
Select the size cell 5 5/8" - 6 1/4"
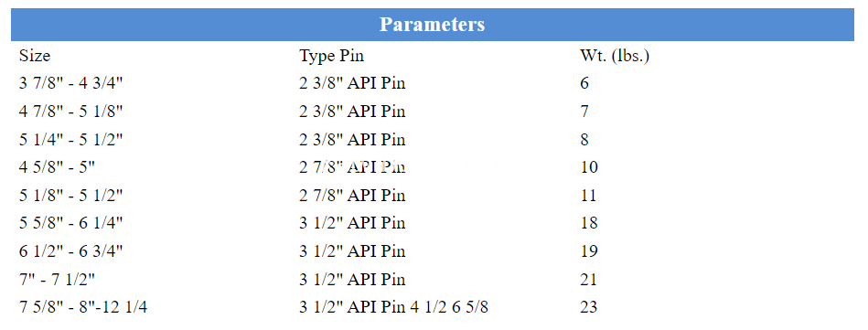point(70,223)
